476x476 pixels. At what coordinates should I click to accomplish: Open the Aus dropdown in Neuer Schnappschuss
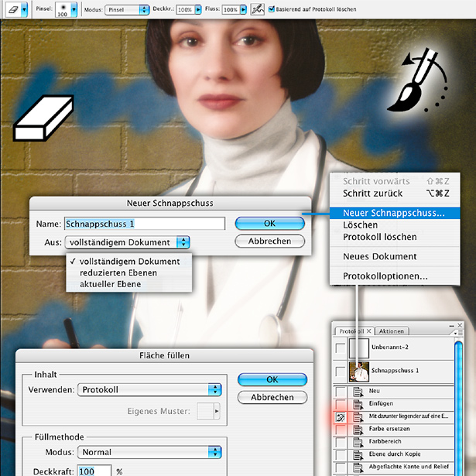pos(127,242)
